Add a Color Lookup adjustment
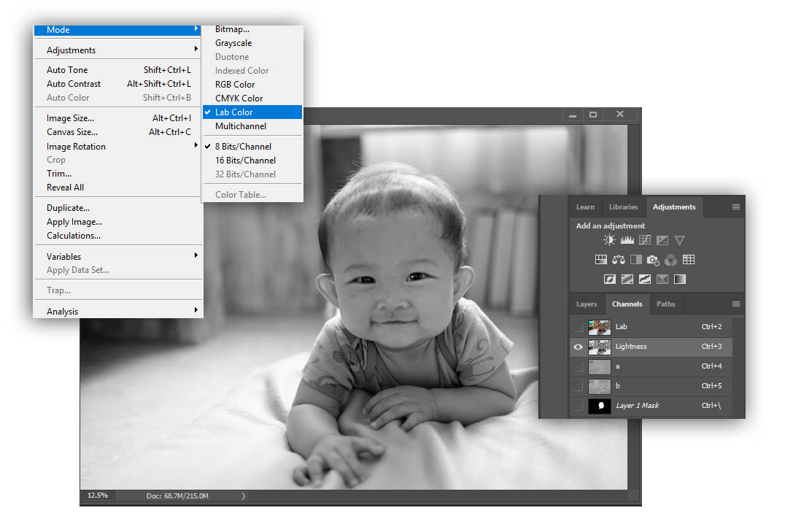The height and width of the screenshot is (532, 785). 689,260
